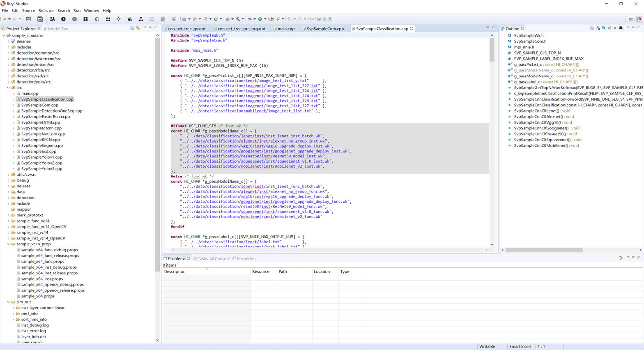Click the Open Perspective icon
The width and height of the screenshot is (644, 350).
(x=631, y=19)
